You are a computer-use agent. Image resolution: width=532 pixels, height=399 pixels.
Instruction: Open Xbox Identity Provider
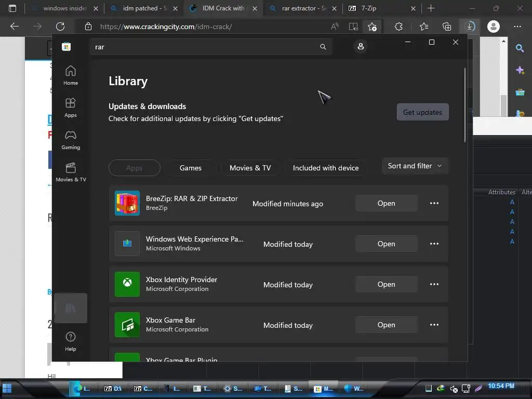[x=386, y=284]
